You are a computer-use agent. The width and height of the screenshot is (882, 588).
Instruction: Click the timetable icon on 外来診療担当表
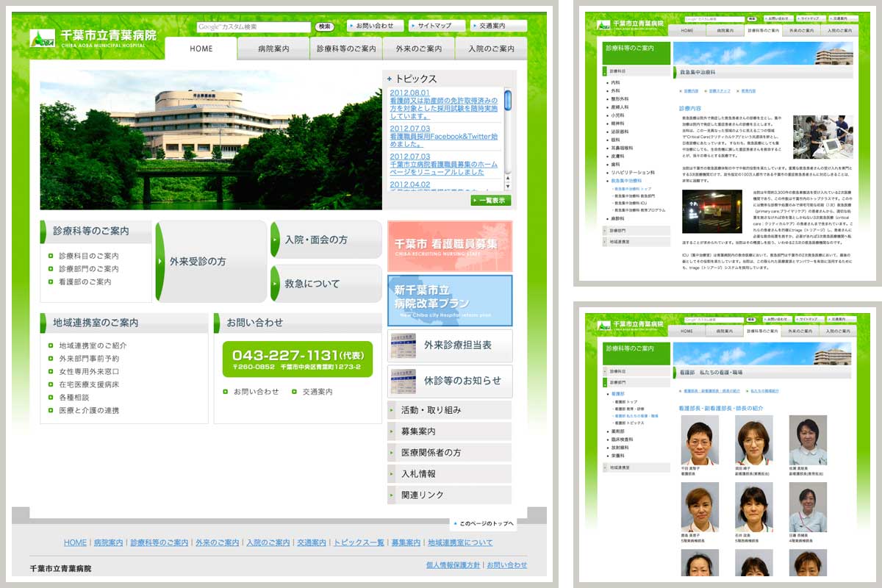(x=403, y=345)
